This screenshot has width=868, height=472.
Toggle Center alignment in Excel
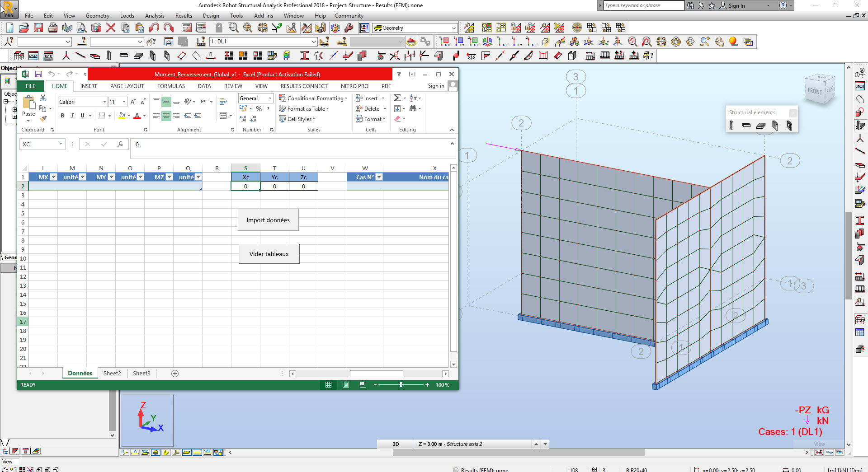pos(166,116)
